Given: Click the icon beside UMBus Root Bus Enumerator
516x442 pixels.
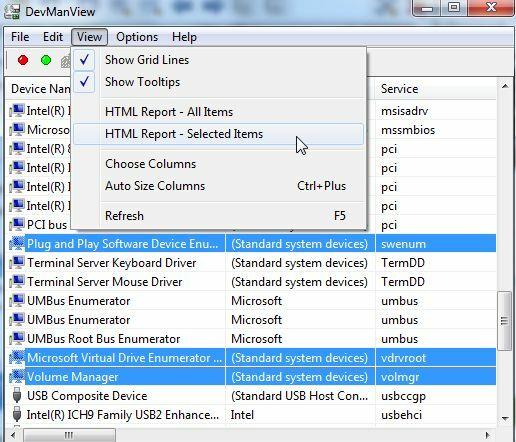Looking at the screenshot, I should point(17,339).
